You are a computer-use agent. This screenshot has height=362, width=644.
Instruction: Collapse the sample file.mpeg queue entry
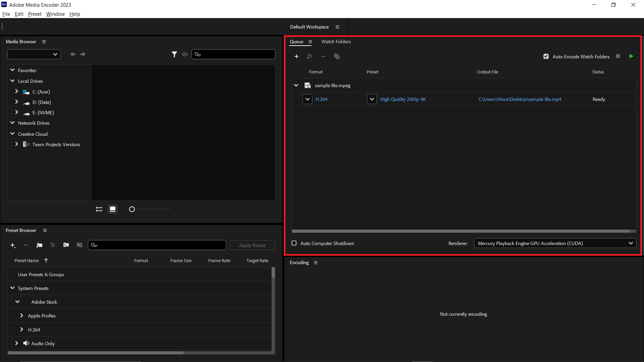click(x=296, y=85)
